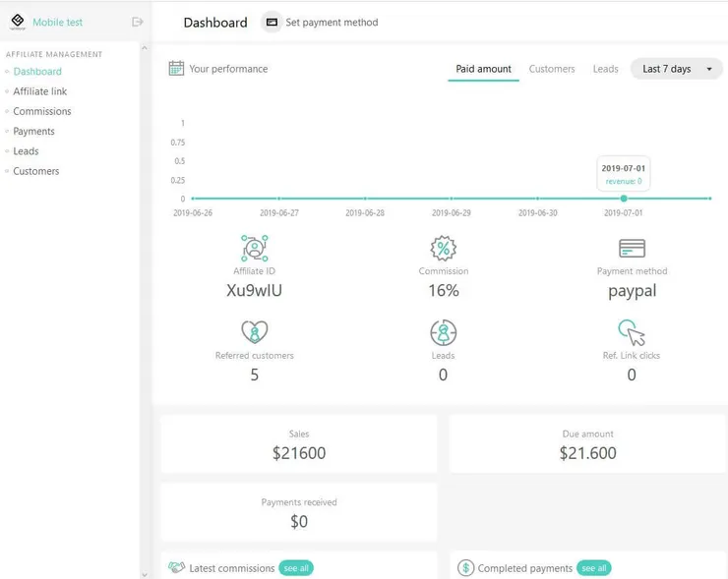Click the calendar icon next to Your performance
The width and height of the screenshot is (728, 579).
pyautogui.click(x=176, y=68)
